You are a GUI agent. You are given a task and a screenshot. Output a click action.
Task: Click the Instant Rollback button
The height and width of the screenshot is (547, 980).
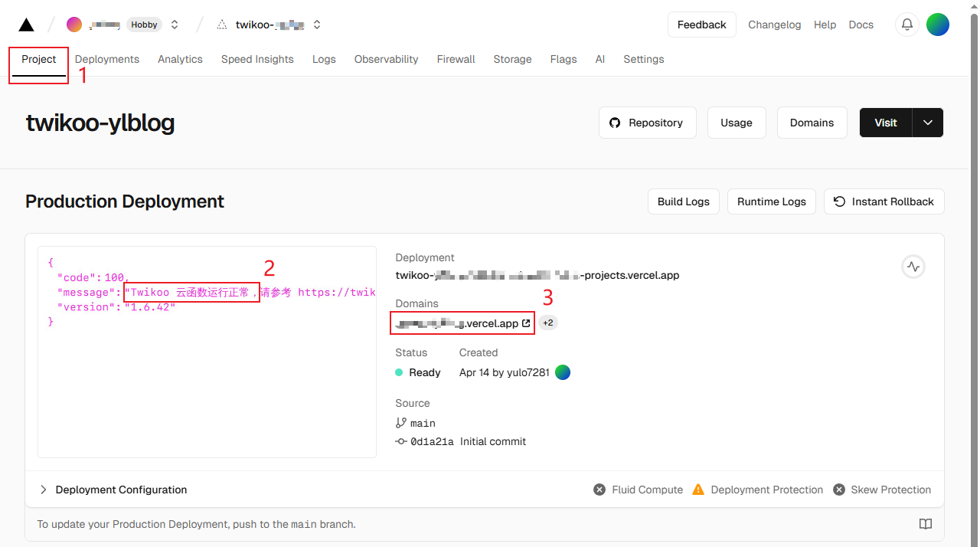click(x=884, y=201)
